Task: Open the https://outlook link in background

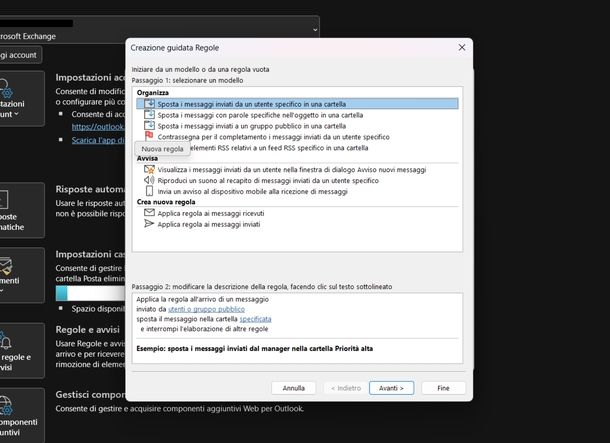Action: click(98, 127)
